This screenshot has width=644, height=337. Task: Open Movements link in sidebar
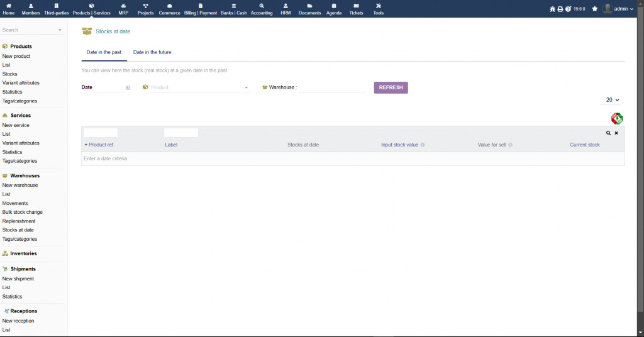[x=15, y=203]
